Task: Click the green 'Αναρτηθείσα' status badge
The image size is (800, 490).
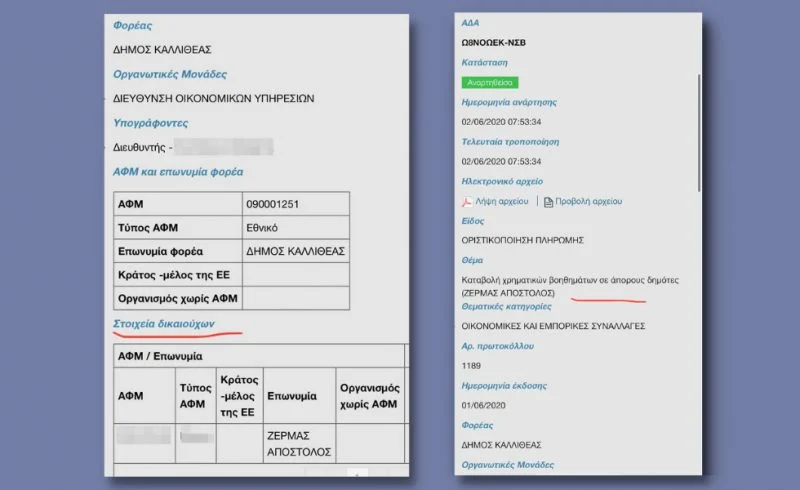Action: pyautogui.click(x=490, y=82)
